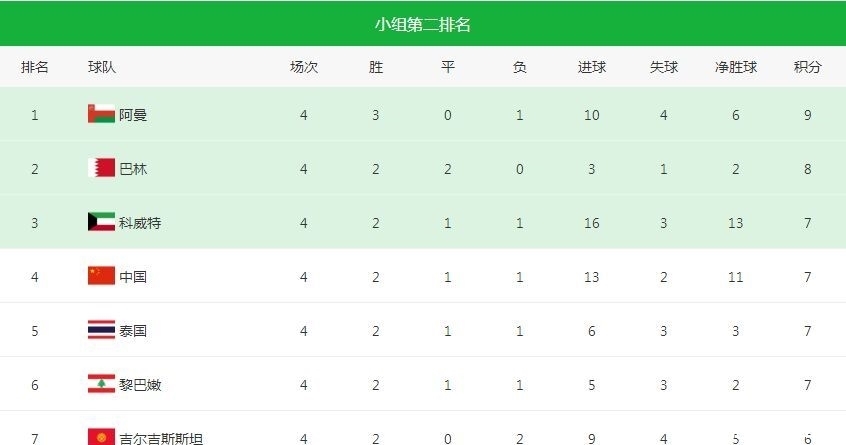The width and height of the screenshot is (846, 445).
Task: Click the Kuwait flag icon
Action: point(101,221)
